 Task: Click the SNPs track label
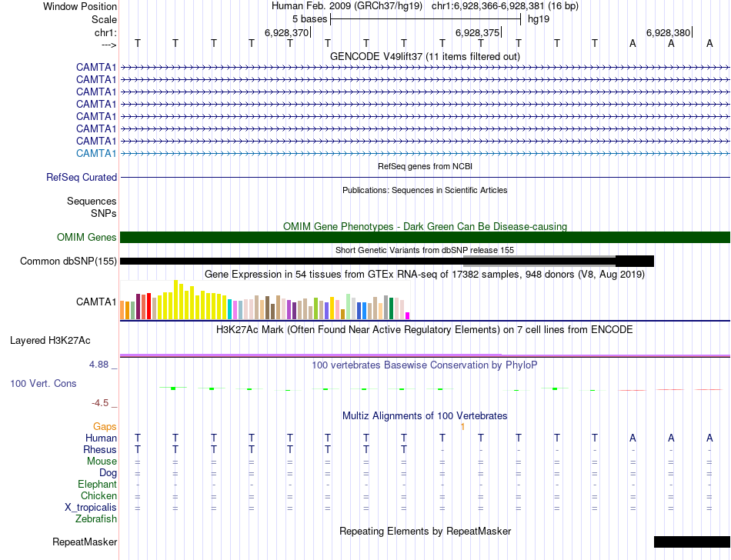tap(104, 213)
